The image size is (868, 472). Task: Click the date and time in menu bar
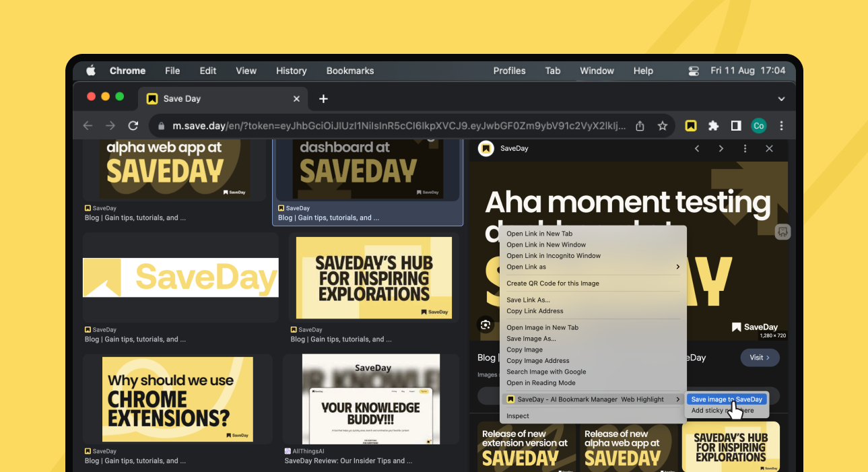coord(747,71)
